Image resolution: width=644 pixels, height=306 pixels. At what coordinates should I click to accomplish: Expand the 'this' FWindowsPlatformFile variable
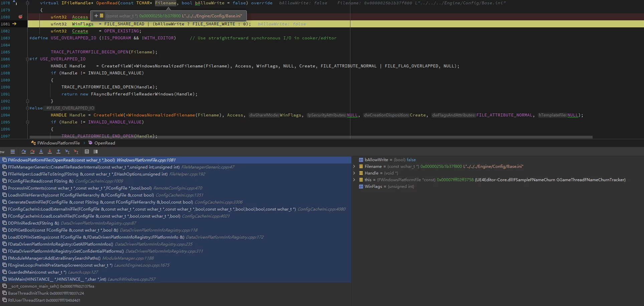point(354,180)
